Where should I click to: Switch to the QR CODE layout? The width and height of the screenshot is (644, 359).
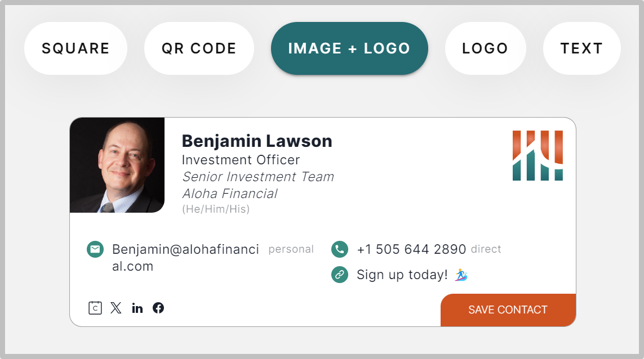click(199, 48)
